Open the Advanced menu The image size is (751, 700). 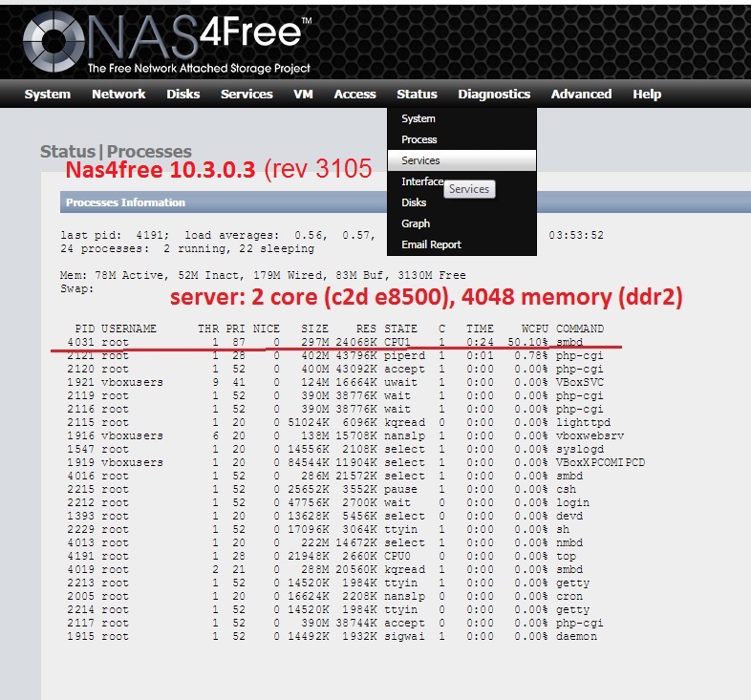click(x=581, y=94)
